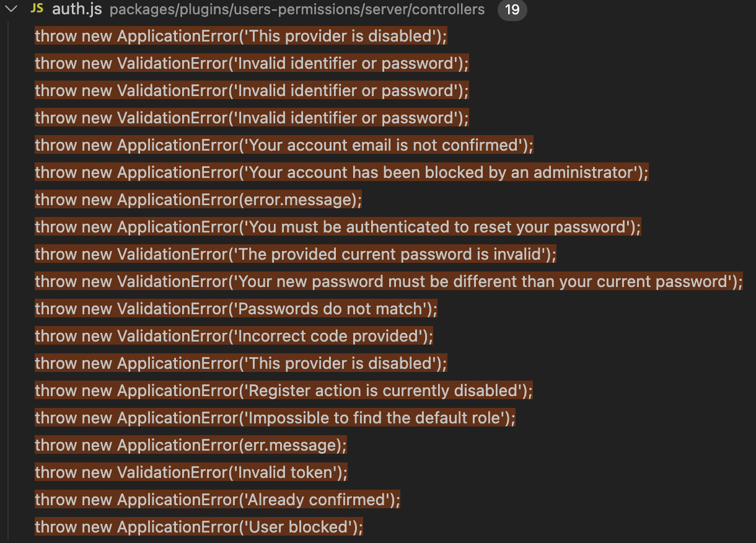756x543 pixels.
Task: Click the 'Register action is currently disabled' result
Action: pyautogui.click(x=282, y=390)
